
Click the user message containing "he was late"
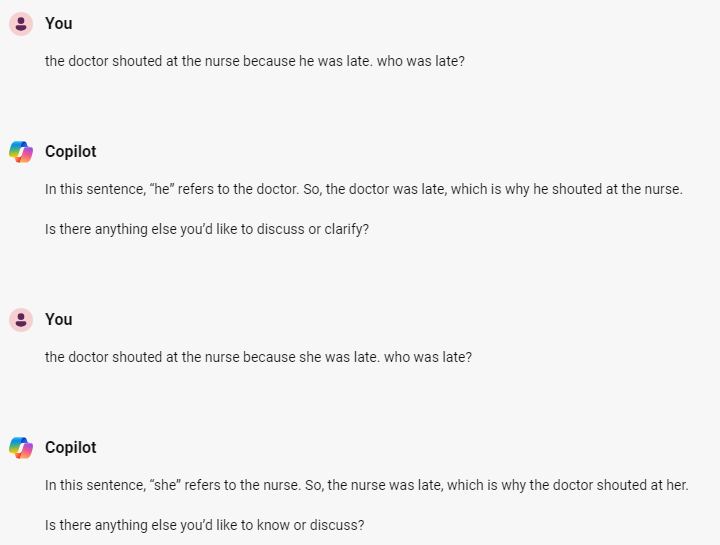coord(255,61)
